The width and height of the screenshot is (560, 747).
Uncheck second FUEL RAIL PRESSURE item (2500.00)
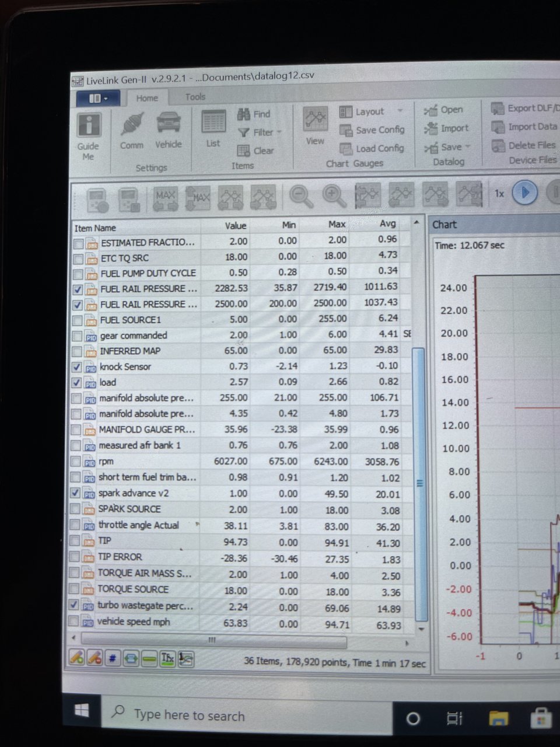(78, 305)
